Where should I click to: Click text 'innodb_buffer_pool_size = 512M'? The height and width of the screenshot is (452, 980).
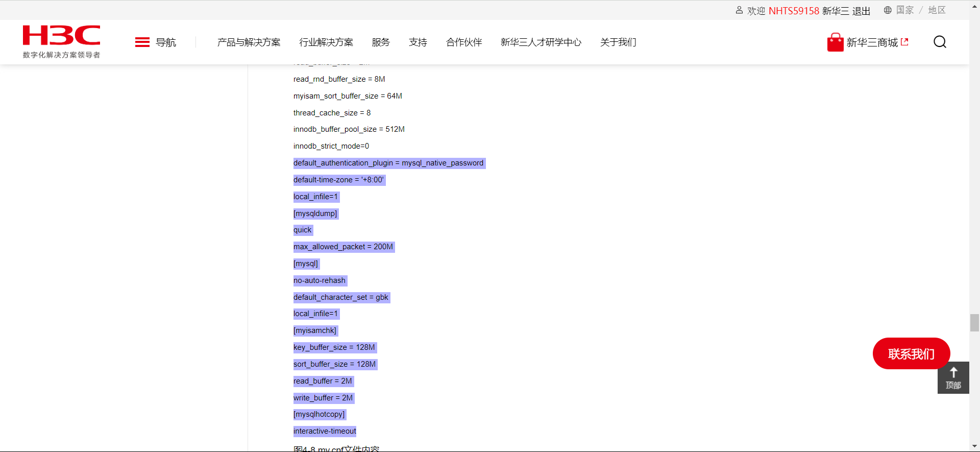[x=349, y=129]
